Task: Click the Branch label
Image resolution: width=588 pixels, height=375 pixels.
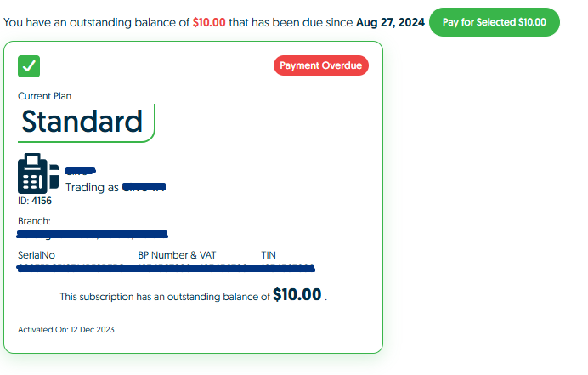Action: coord(34,221)
